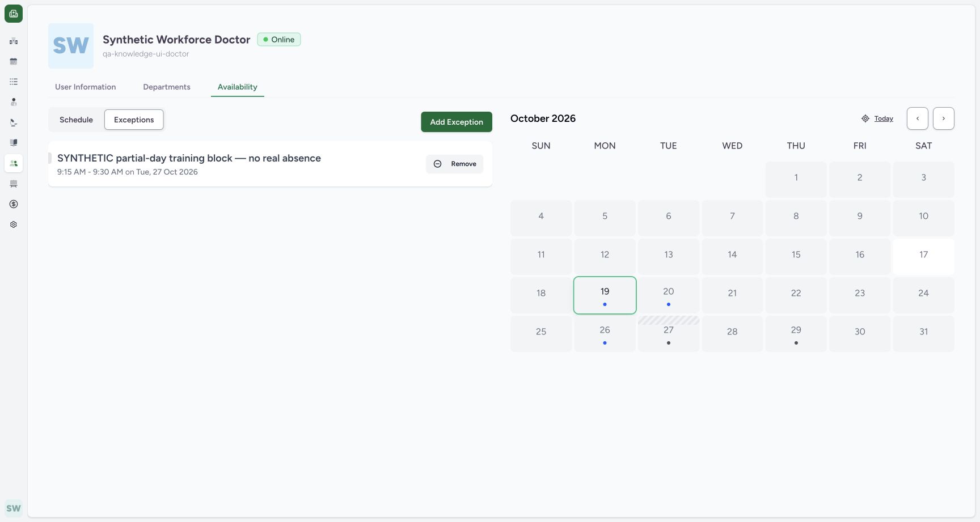Screen dimensions: 980x522
Task: Open the patient person sidebar icon
Action: [x=14, y=102]
